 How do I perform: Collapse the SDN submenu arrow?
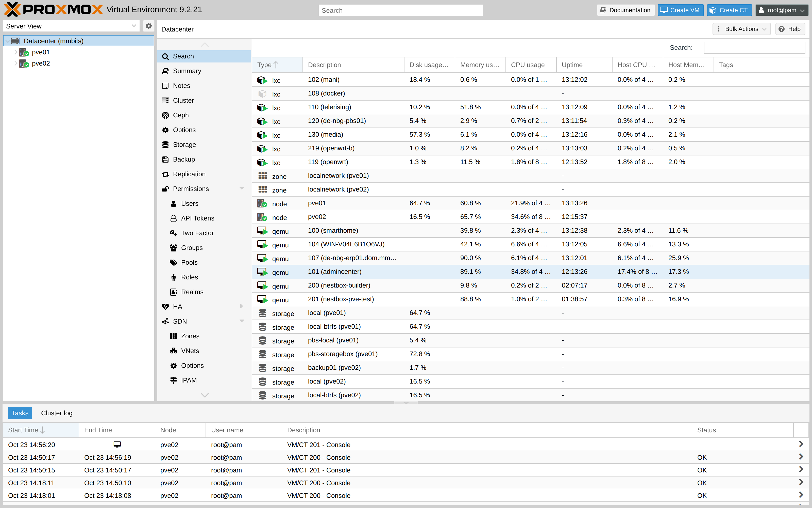242,321
